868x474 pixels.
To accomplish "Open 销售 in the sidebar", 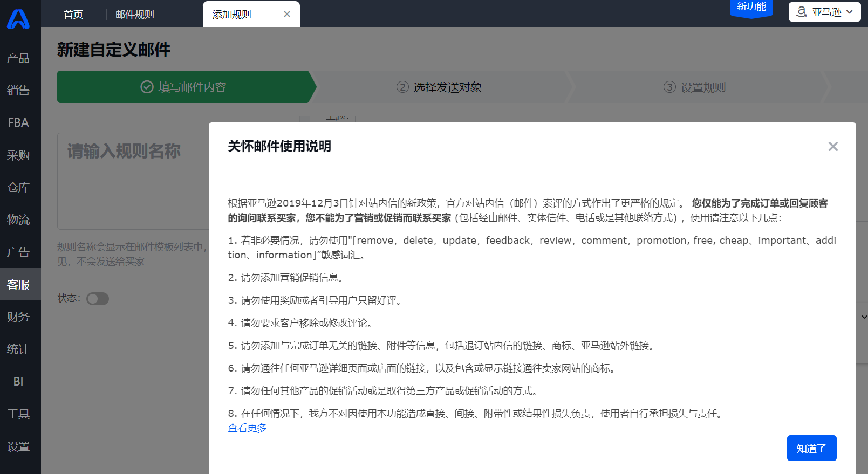I will point(18,91).
